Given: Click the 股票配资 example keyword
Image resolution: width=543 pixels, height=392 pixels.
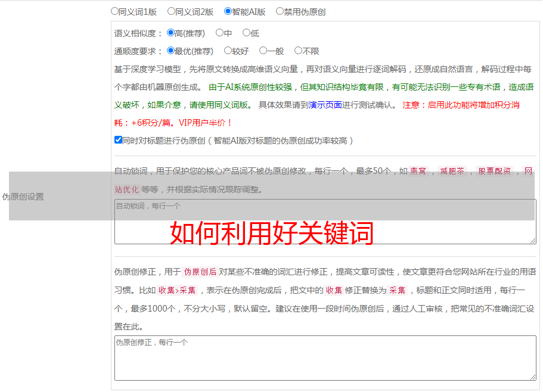Looking at the screenshot, I should coord(495,171).
